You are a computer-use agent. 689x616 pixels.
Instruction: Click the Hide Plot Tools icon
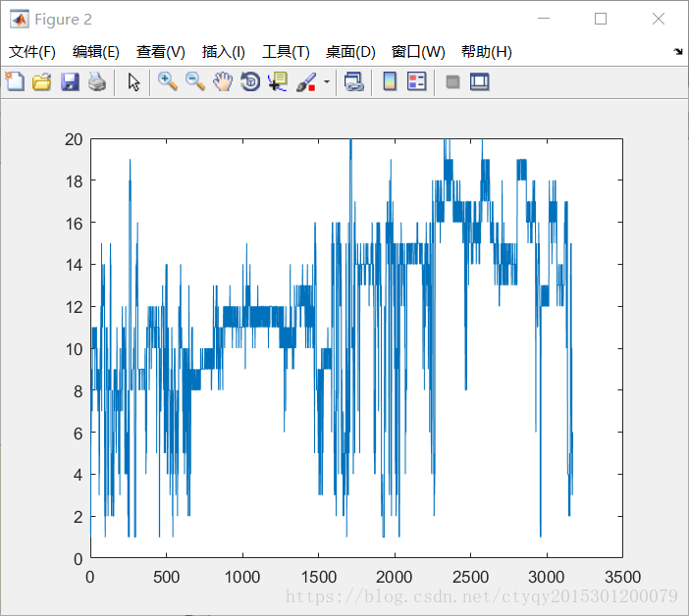point(452,82)
